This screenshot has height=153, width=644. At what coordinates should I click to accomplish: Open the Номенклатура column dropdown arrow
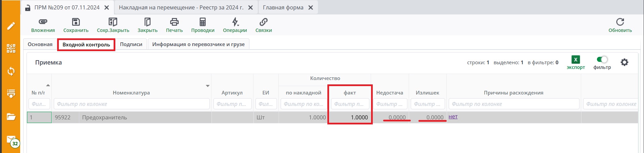208,86
